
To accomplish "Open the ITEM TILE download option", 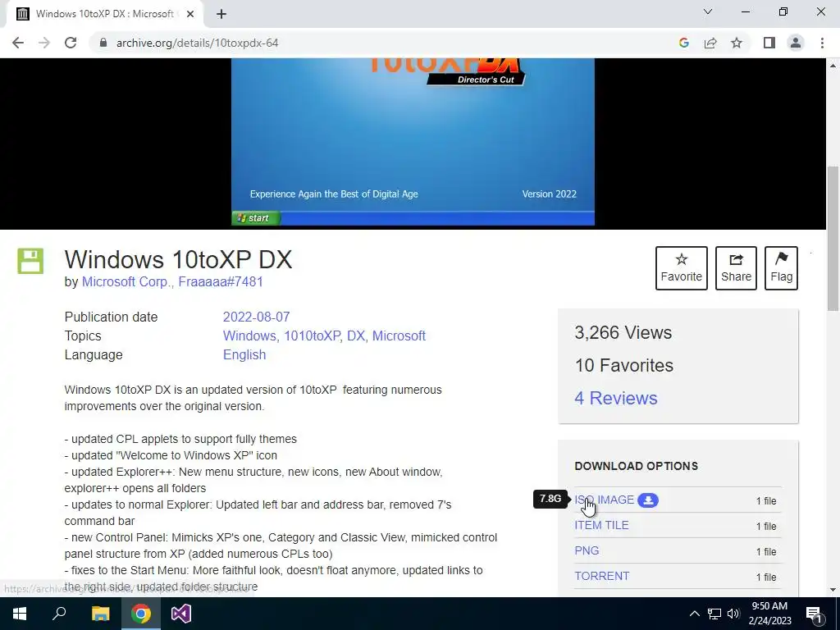I will point(601,525).
